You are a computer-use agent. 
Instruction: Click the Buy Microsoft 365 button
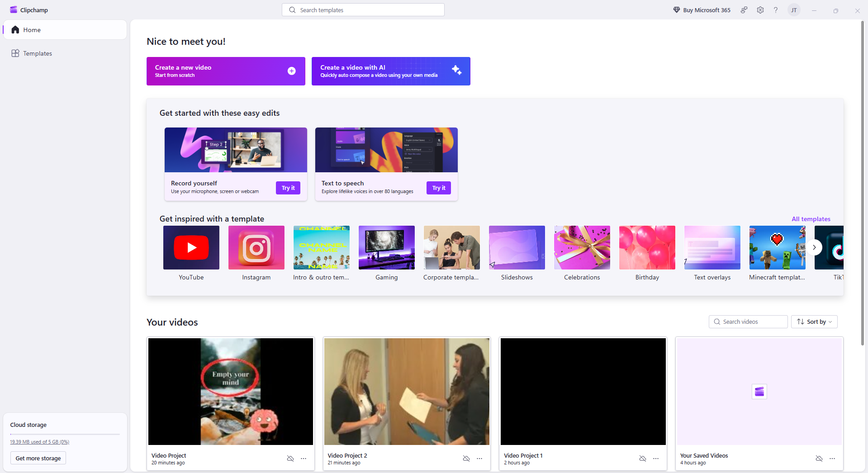[x=702, y=10]
